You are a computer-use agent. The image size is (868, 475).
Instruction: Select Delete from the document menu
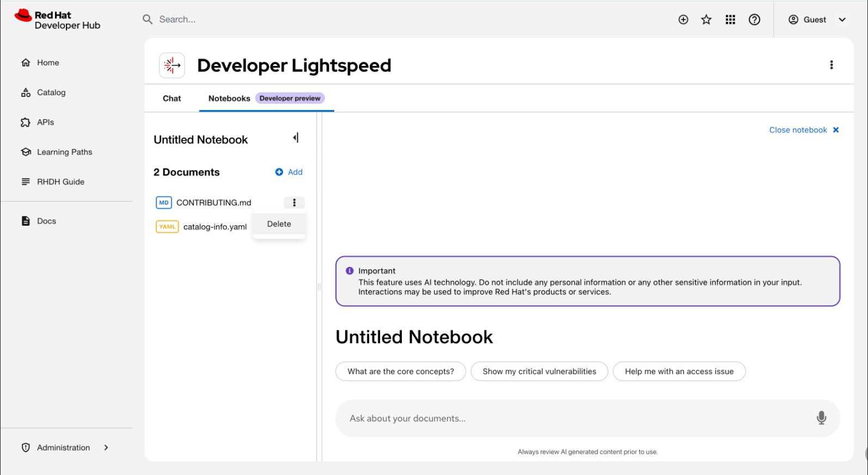tap(279, 224)
